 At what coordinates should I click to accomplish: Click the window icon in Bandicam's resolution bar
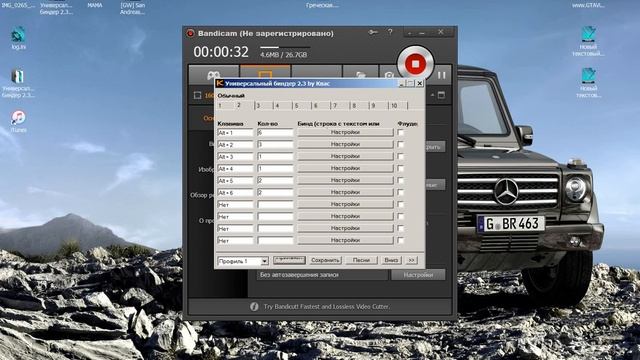[x=441, y=95]
